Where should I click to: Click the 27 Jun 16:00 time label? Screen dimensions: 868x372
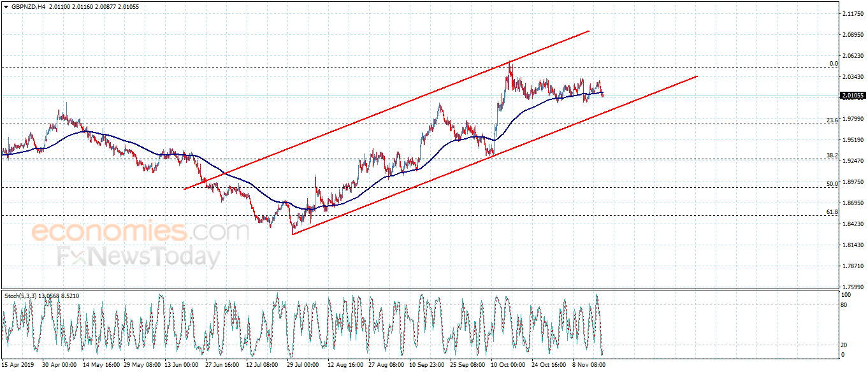pos(224,366)
